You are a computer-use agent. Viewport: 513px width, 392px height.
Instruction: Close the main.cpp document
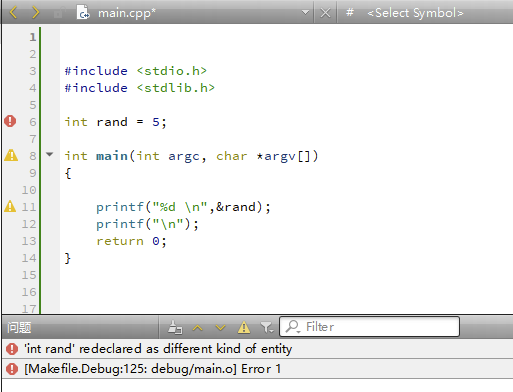coord(325,13)
